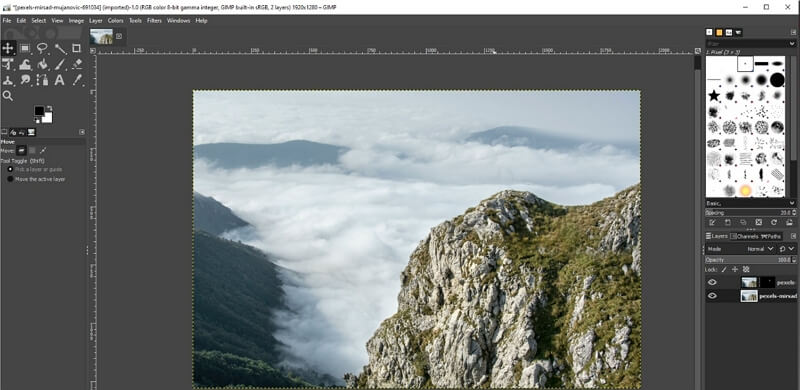Click the refresh brushes icon
800x390 pixels.
[x=774, y=223]
